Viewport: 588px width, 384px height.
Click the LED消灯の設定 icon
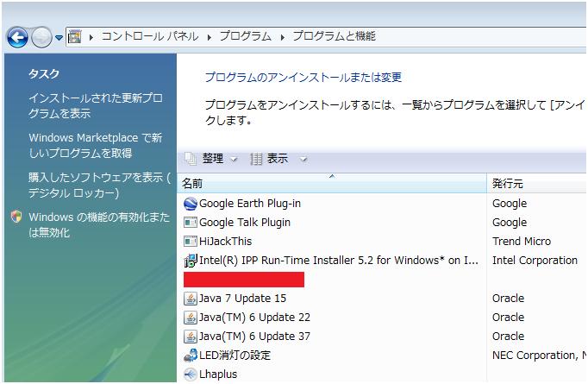pos(191,356)
